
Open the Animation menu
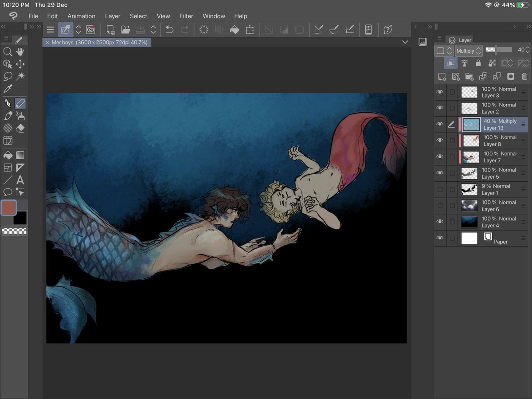tap(81, 16)
